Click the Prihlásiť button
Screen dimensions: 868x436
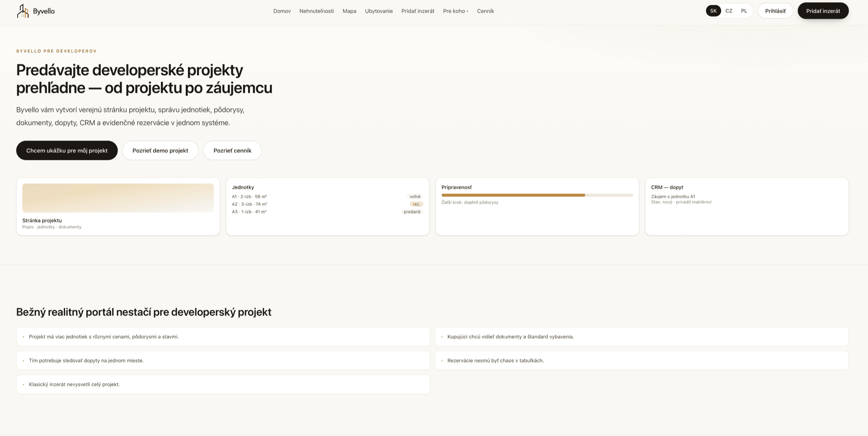(775, 11)
